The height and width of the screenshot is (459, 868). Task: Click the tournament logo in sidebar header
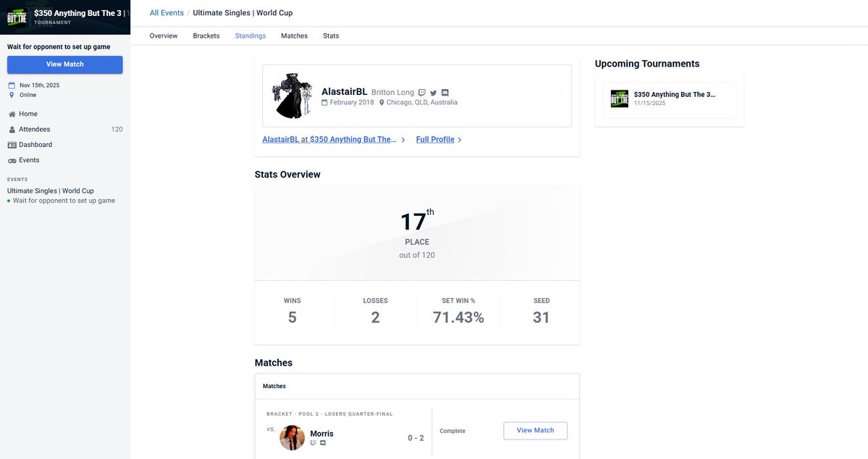pyautogui.click(x=17, y=17)
